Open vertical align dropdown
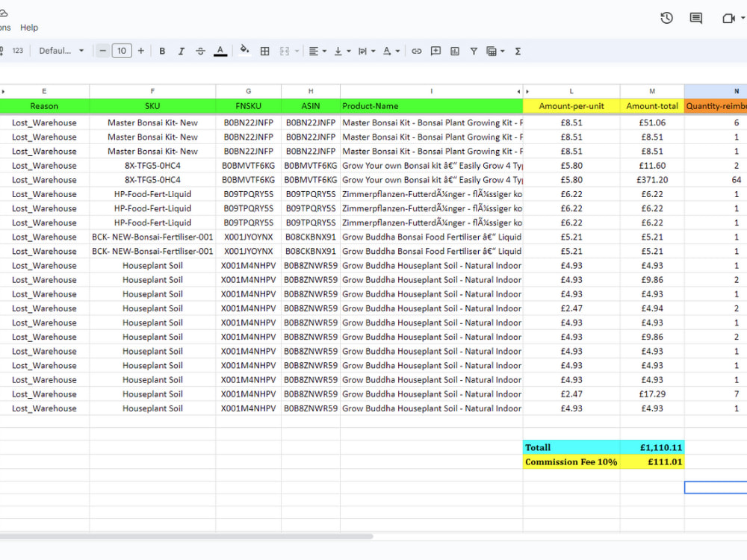Image resolution: width=747 pixels, height=560 pixels. coord(342,51)
